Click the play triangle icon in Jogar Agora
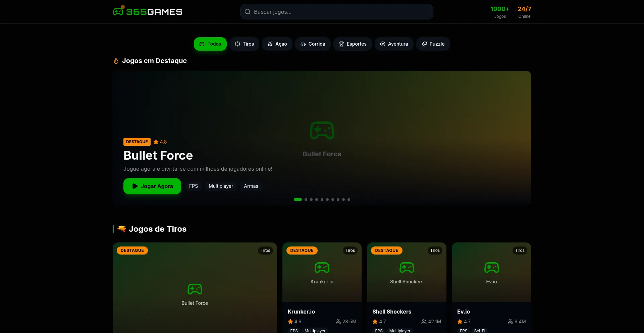Screen dimensions: 644x333 135,186
